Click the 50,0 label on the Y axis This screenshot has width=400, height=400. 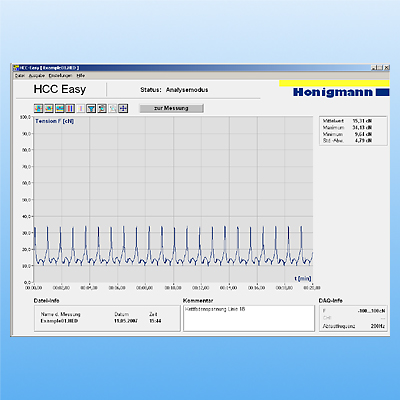[x=26, y=200]
